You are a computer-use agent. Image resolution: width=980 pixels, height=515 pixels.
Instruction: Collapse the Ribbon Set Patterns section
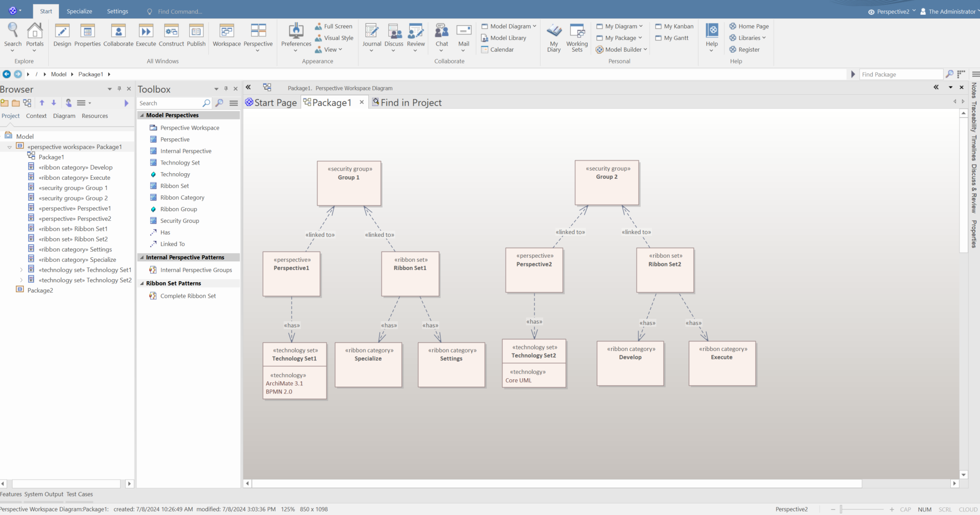click(x=142, y=283)
